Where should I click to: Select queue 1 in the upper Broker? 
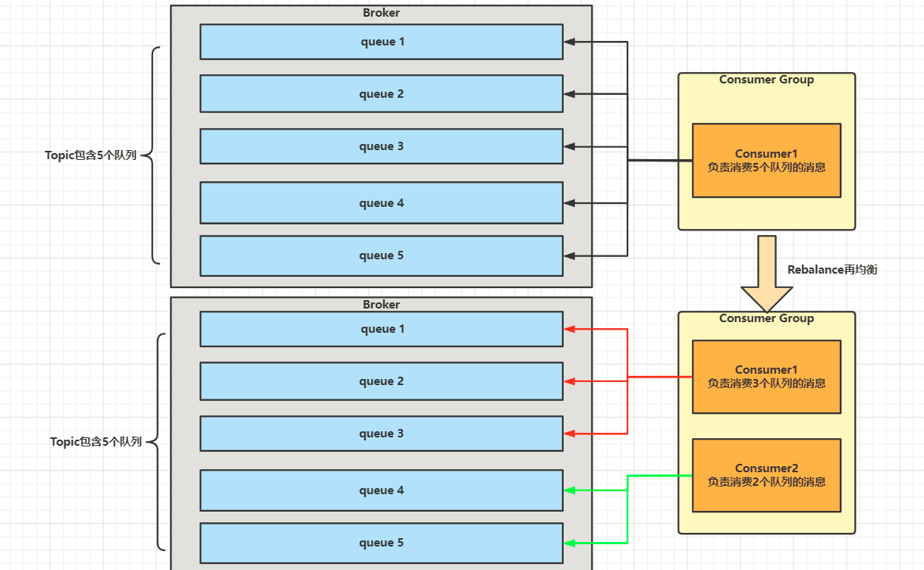382,42
